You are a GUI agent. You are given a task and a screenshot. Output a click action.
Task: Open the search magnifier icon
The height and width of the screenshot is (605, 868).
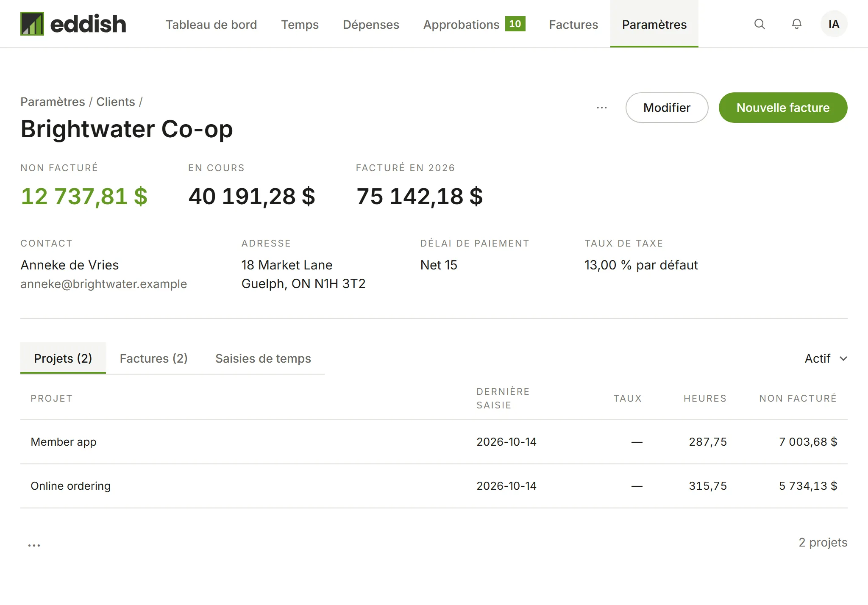click(x=759, y=24)
